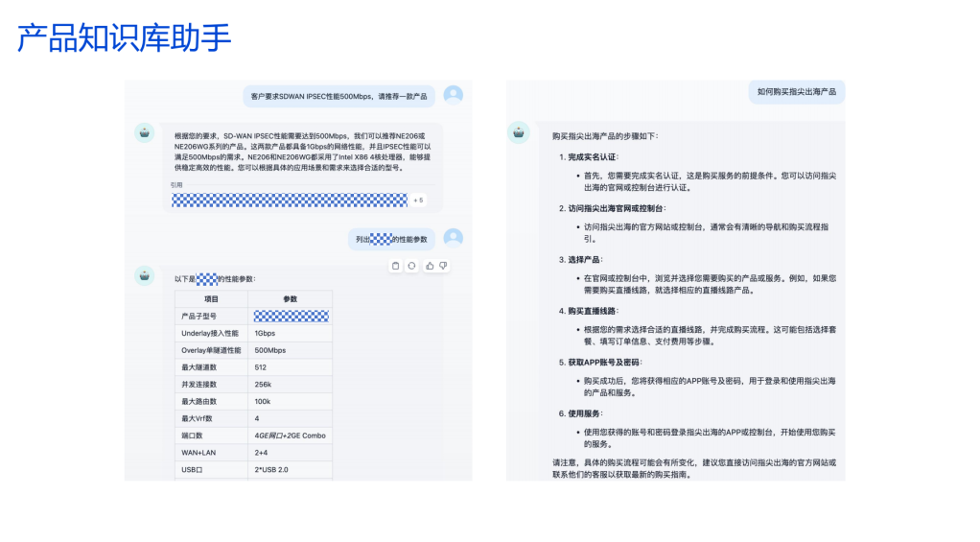Click the 最大路由数 row label
This screenshot has height=542, width=980.
(x=198, y=401)
